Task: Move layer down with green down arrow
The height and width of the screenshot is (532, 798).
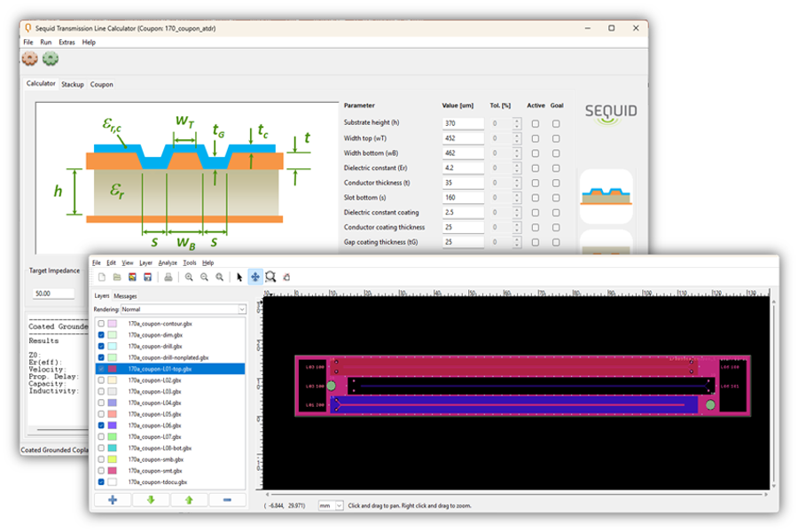Action: (151, 500)
